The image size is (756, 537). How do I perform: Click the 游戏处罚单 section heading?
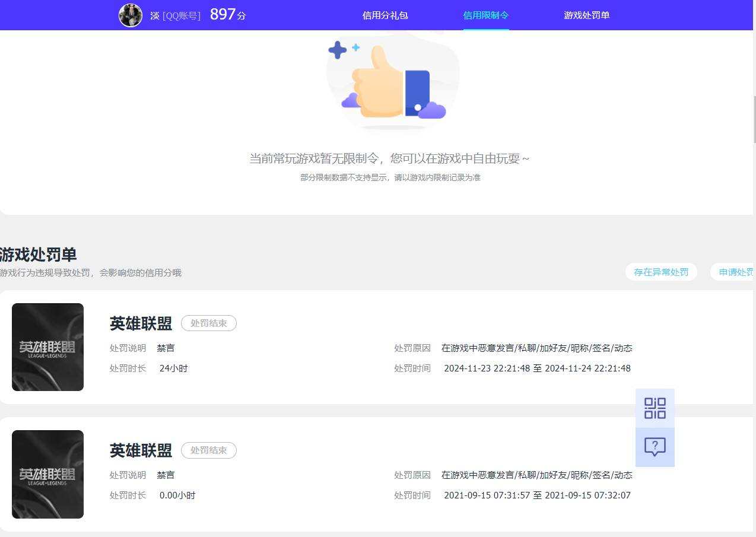coord(38,255)
